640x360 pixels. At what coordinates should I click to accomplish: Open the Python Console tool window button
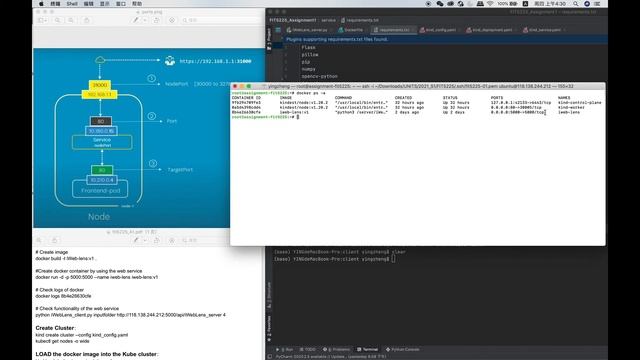point(402,349)
